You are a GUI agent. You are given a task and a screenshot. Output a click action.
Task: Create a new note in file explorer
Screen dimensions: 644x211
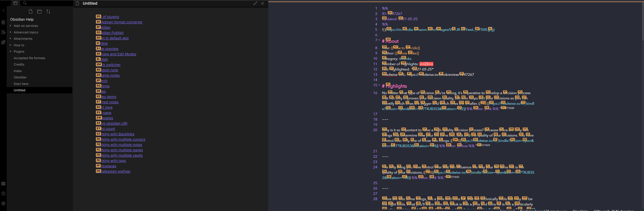coord(30,12)
